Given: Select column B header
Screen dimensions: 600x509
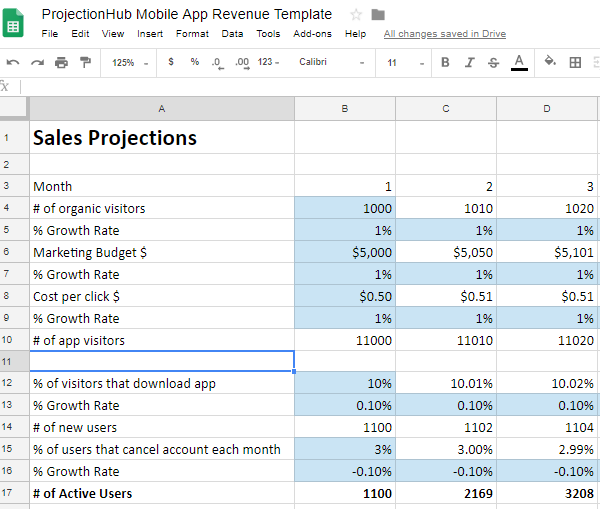Looking at the screenshot, I should (345, 109).
